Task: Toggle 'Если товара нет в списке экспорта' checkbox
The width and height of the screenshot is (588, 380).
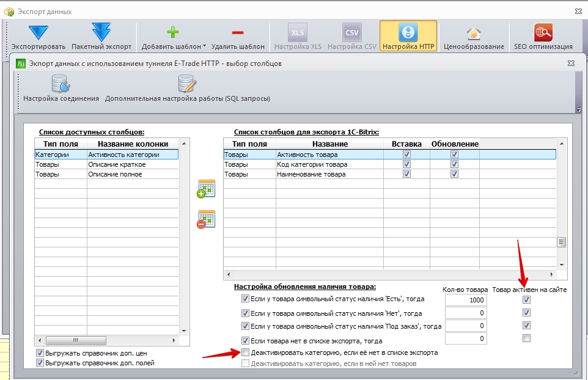Action: pyautogui.click(x=245, y=341)
